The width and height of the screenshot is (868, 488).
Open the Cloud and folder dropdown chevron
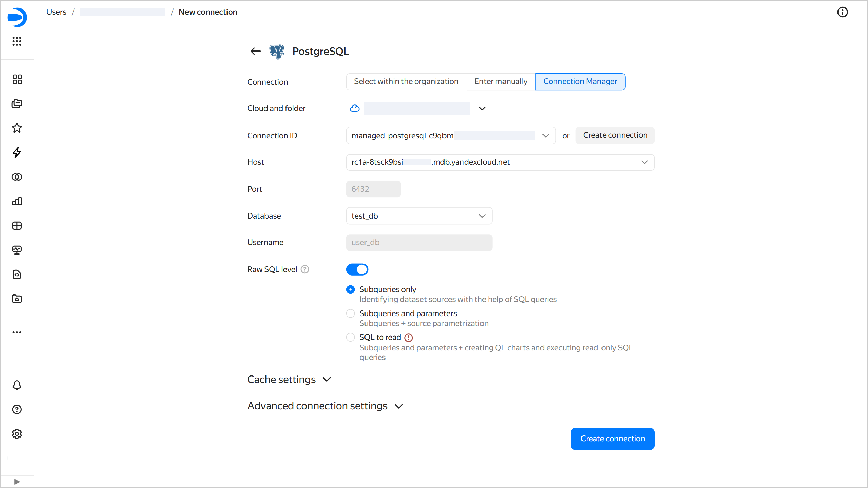click(x=482, y=108)
